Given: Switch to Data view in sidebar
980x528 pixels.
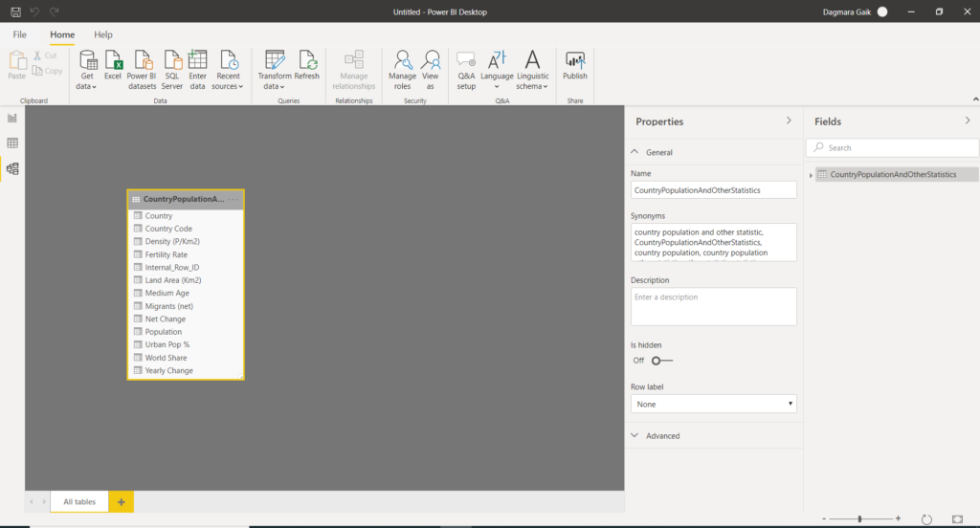Looking at the screenshot, I should click(x=12, y=143).
